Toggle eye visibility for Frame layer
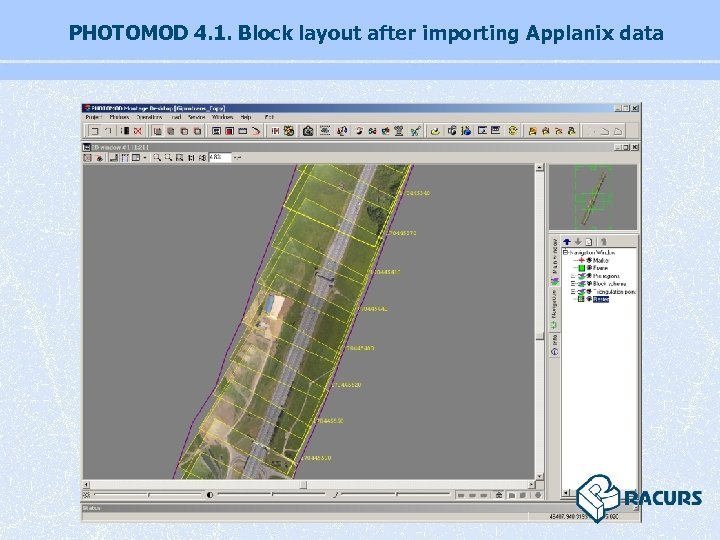This screenshot has width=720, height=540. click(x=589, y=268)
